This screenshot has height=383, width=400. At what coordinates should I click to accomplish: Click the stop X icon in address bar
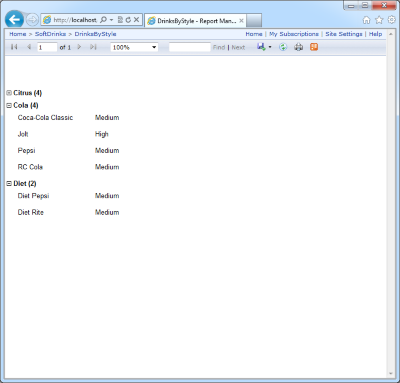click(x=136, y=20)
